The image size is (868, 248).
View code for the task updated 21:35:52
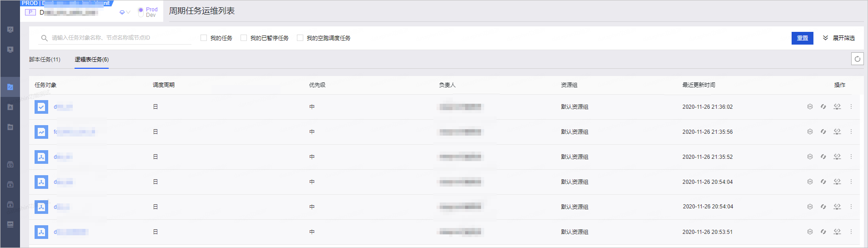[837, 157]
